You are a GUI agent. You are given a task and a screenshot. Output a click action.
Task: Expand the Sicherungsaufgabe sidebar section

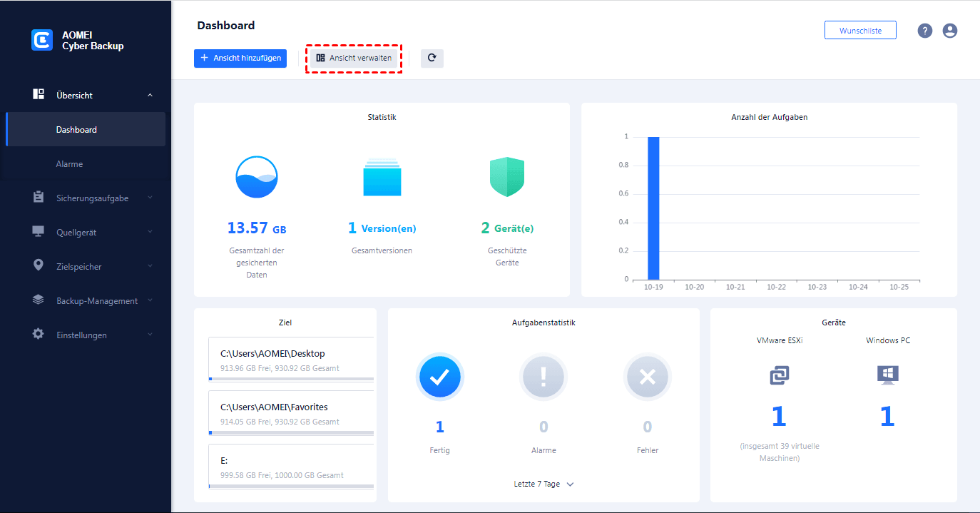93,198
